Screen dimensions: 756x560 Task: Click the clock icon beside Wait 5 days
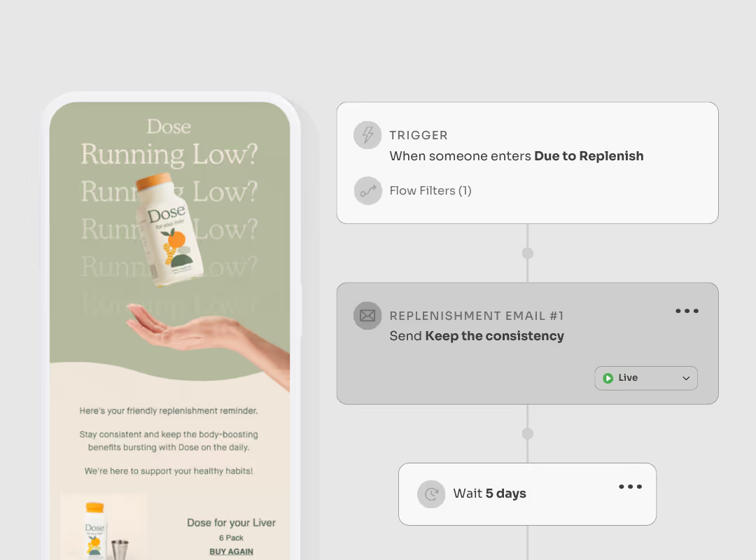[x=431, y=494]
